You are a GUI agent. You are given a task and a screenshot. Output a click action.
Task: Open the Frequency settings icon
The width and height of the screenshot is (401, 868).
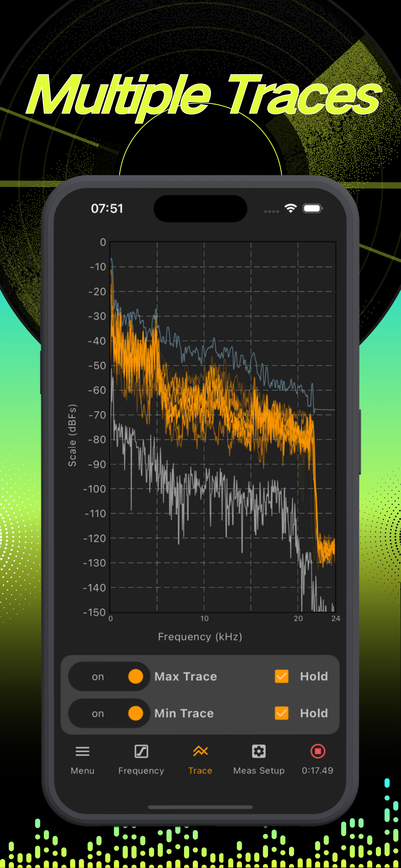point(141,751)
